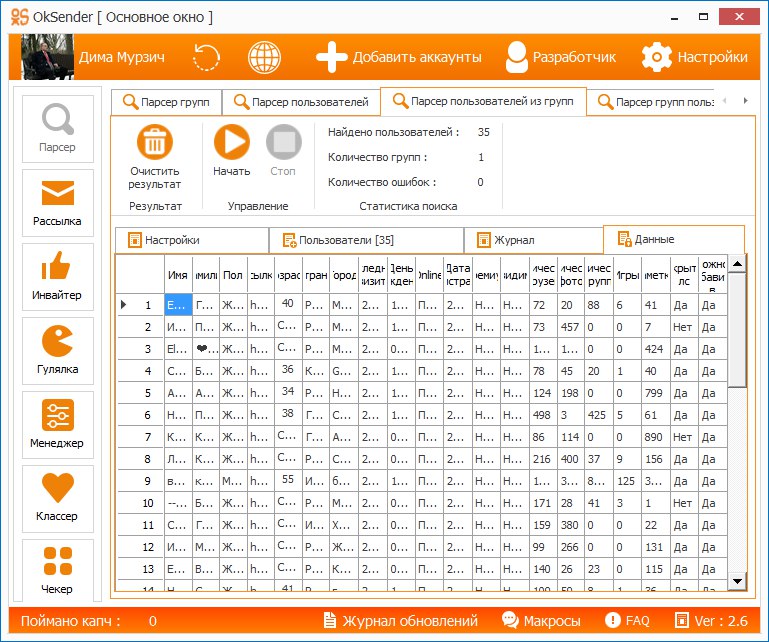Open the Разработчик developer page
769x642 pixels.
(x=560, y=57)
